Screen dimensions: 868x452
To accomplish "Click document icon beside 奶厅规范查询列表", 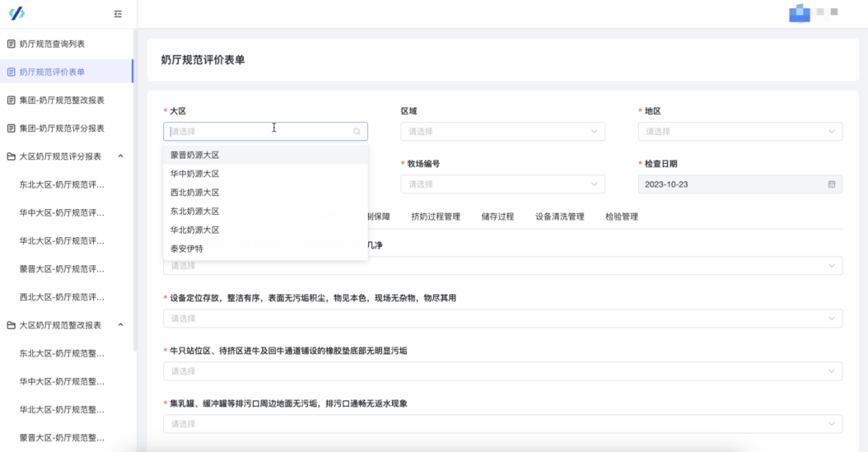I will (11, 43).
